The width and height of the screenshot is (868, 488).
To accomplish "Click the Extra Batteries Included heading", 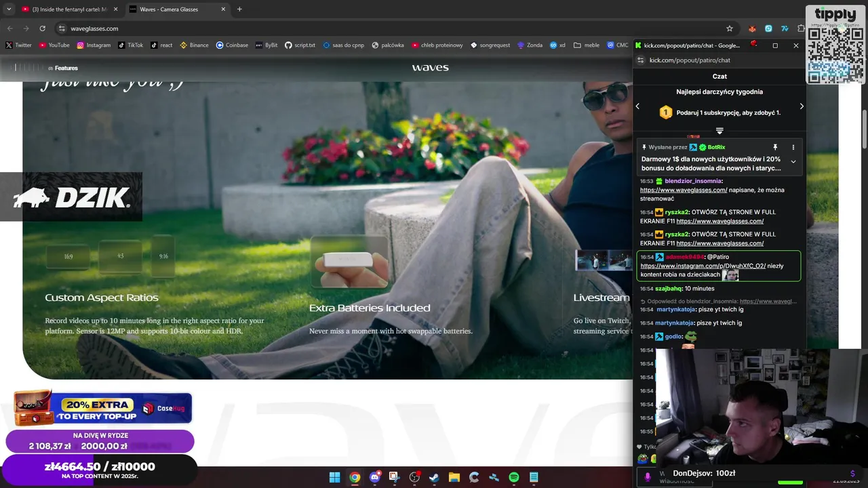I will point(370,308).
